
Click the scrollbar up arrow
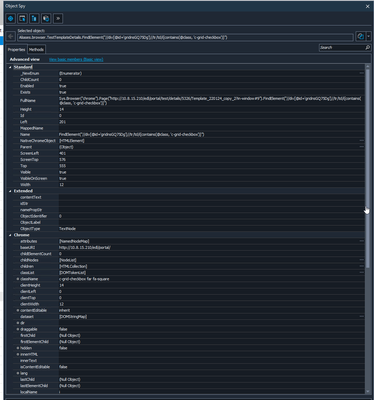(368, 67)
